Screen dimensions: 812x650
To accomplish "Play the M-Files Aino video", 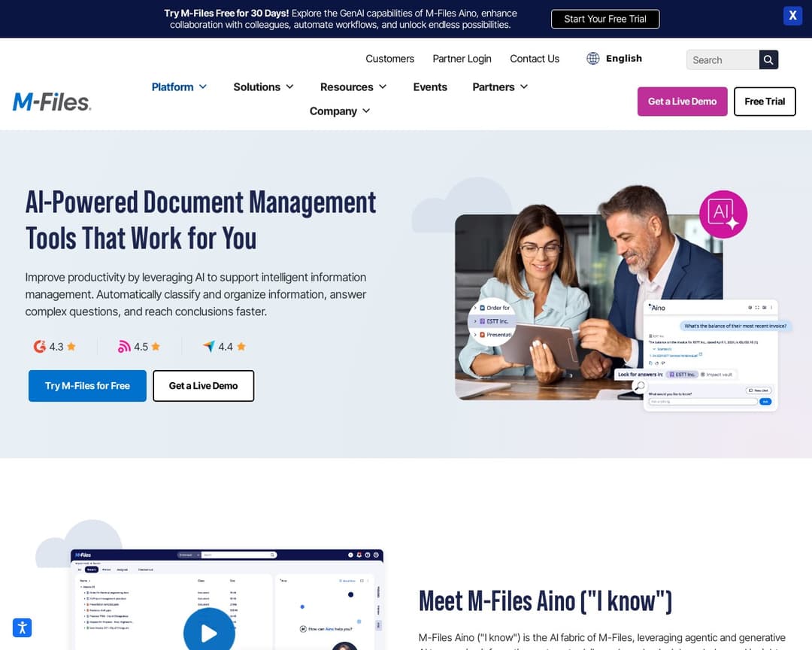I will (x=209, y=633).
